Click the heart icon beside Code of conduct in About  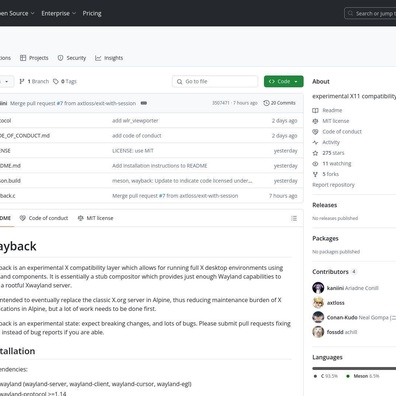coord(315,132)
